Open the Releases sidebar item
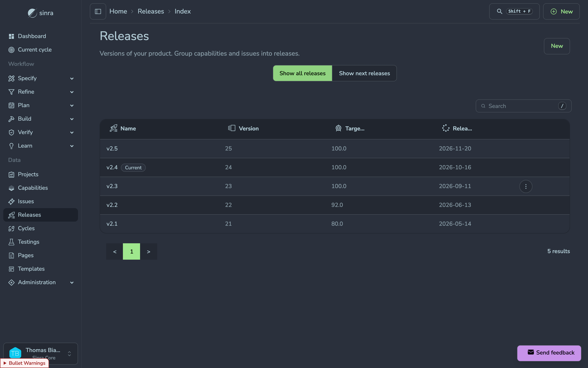The image size is (588, 368). pos(41,215)
